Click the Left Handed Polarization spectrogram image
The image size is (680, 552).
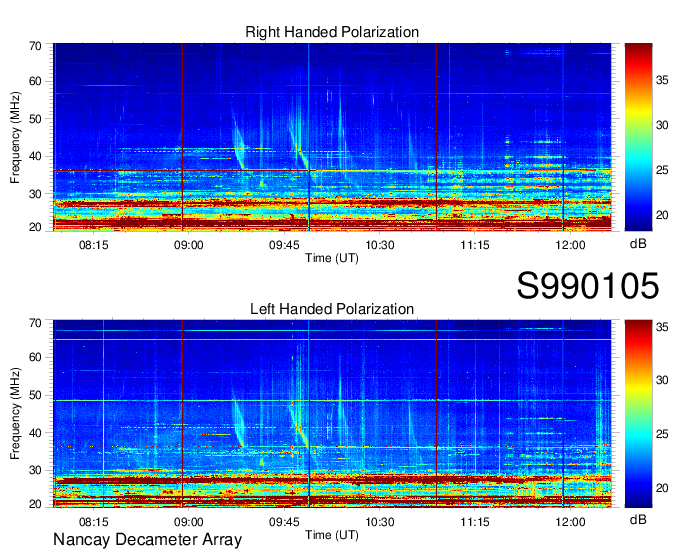[332, 414]
